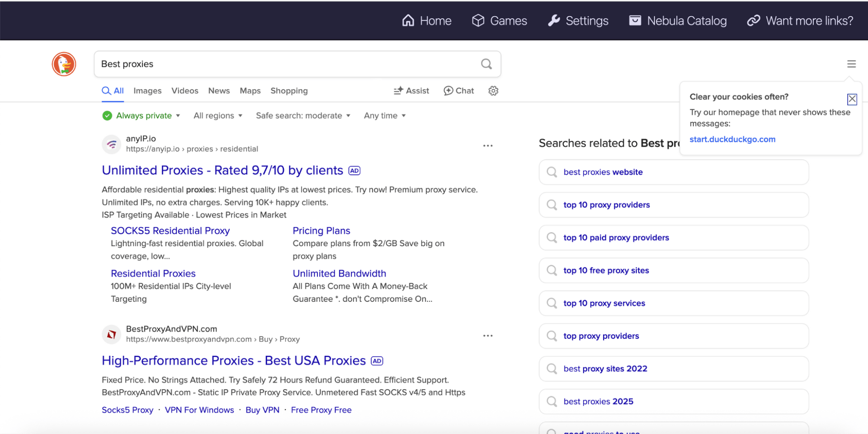Click the Assist sparkle icon
Screen dimensions: 868x434
[x=398, y=91]
